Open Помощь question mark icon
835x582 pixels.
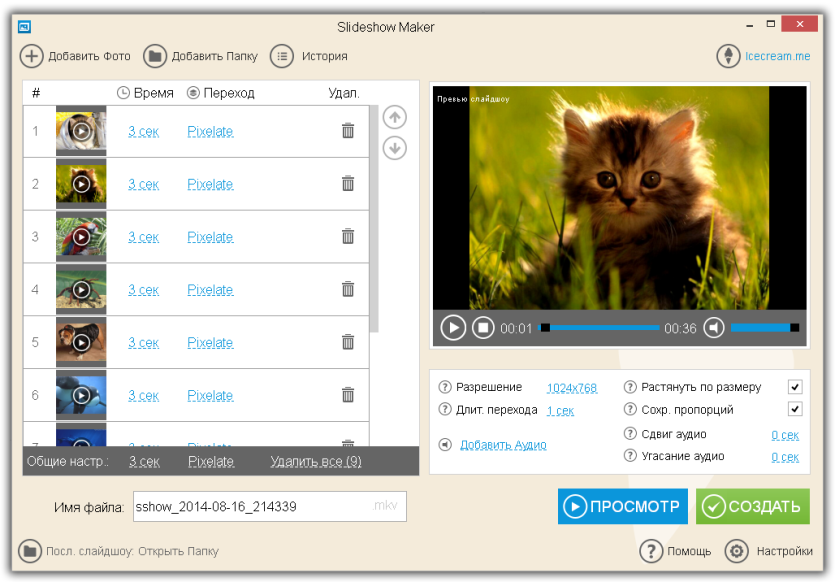click(x=651, y=551)
